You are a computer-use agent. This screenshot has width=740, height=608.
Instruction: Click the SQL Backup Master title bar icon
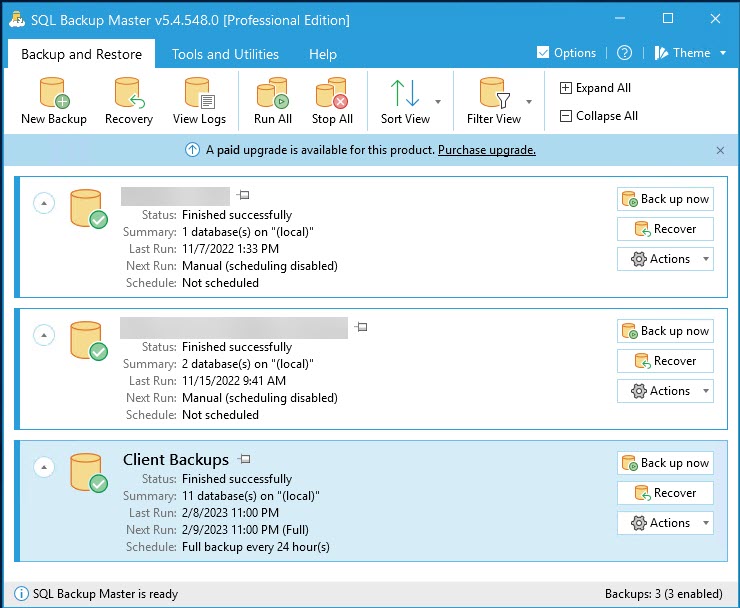pyautogui.click(x=17, y=19)
